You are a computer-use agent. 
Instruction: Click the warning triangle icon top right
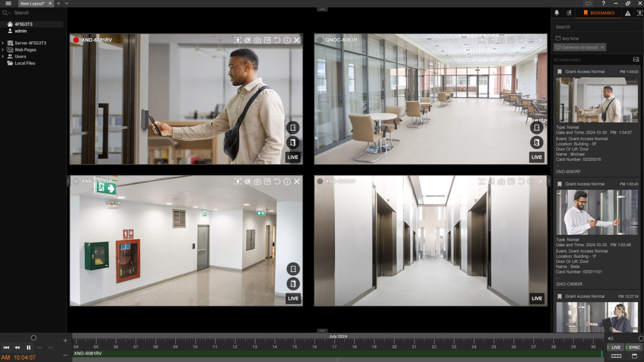[628, 12]
